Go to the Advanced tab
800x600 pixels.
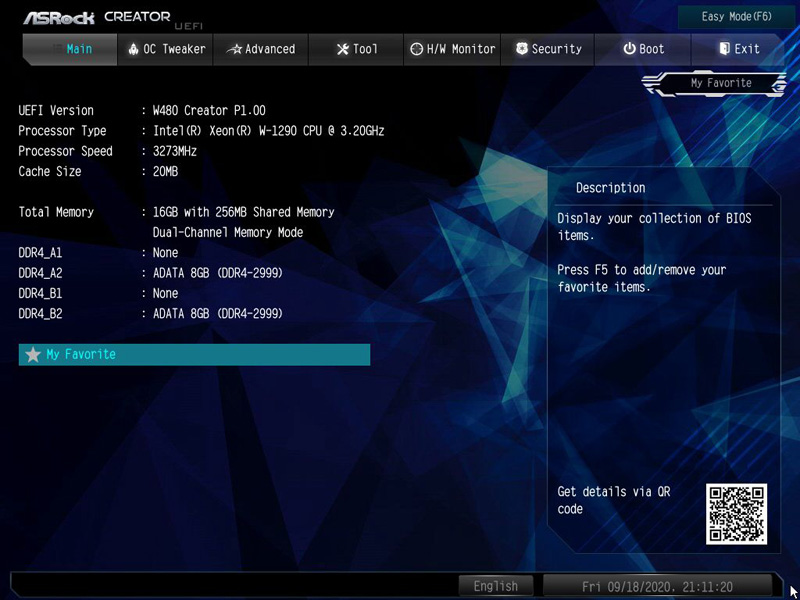pos(261,49)
